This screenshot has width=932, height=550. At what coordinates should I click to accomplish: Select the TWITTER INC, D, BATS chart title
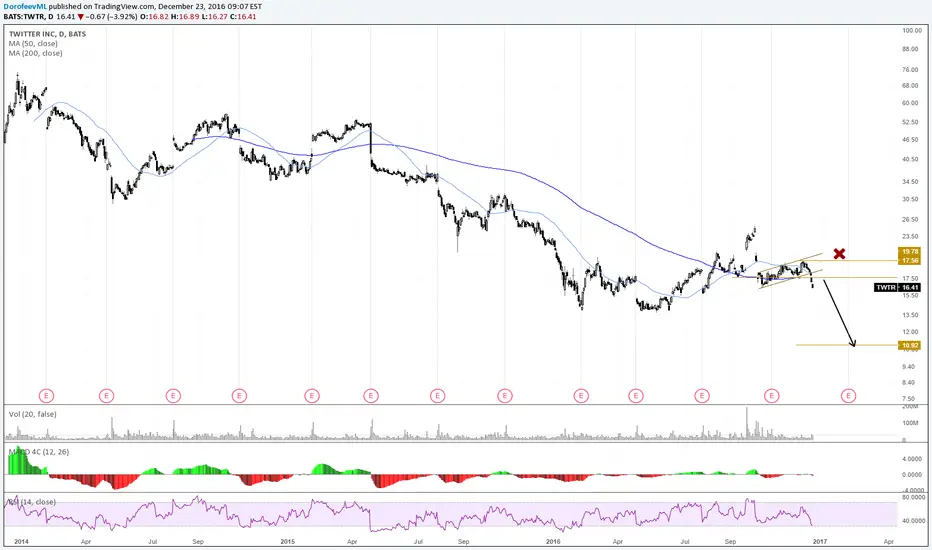pyautogui.click(x=47, y=34)
